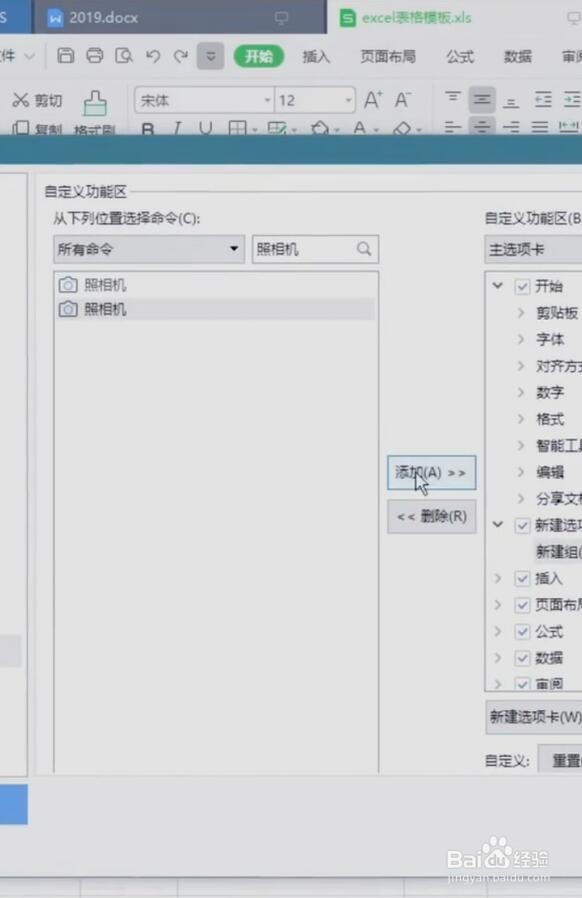The image size is (582, 898).
Task: Toggle the 插入 checkbox
Action: click(522, 578)
